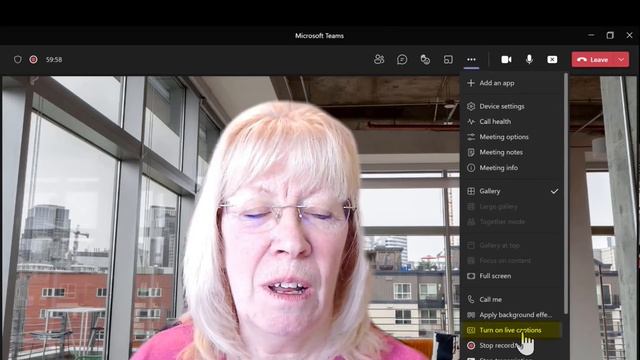Open Call health from the menu
The height and width of the screenshot is (360, 640).
[512, 122]
